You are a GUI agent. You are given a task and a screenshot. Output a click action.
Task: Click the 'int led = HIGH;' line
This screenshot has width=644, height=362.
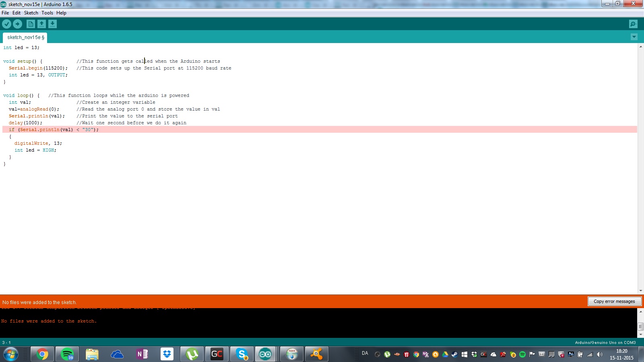[x=35, y=150]
